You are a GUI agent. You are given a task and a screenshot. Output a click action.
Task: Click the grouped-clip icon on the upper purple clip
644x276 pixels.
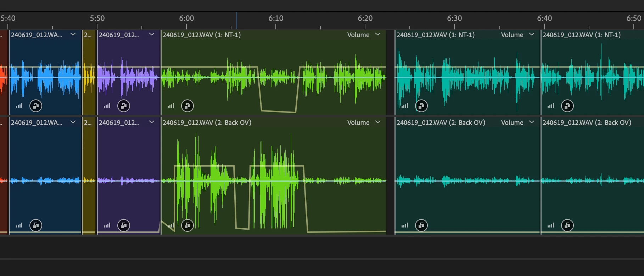tap(124, 106)
